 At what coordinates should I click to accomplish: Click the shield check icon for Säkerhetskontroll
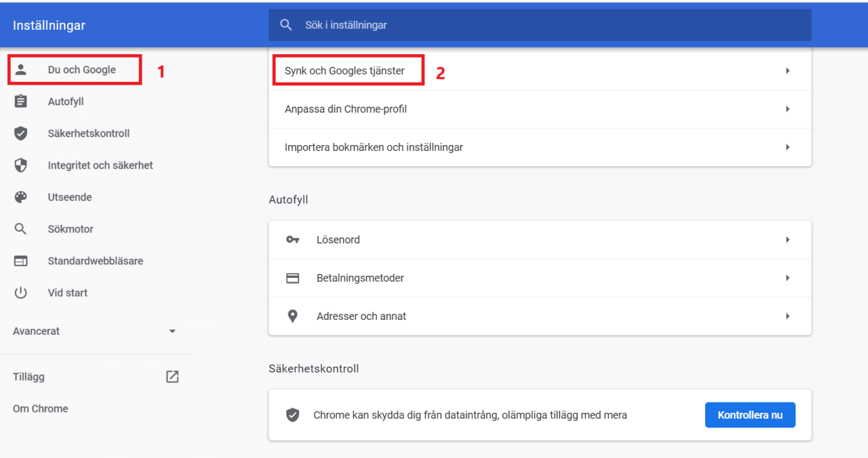[21, 133]
